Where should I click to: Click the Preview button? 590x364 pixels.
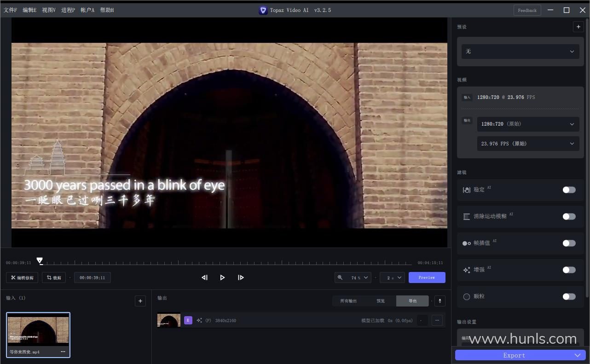click(x=427, y=277)
